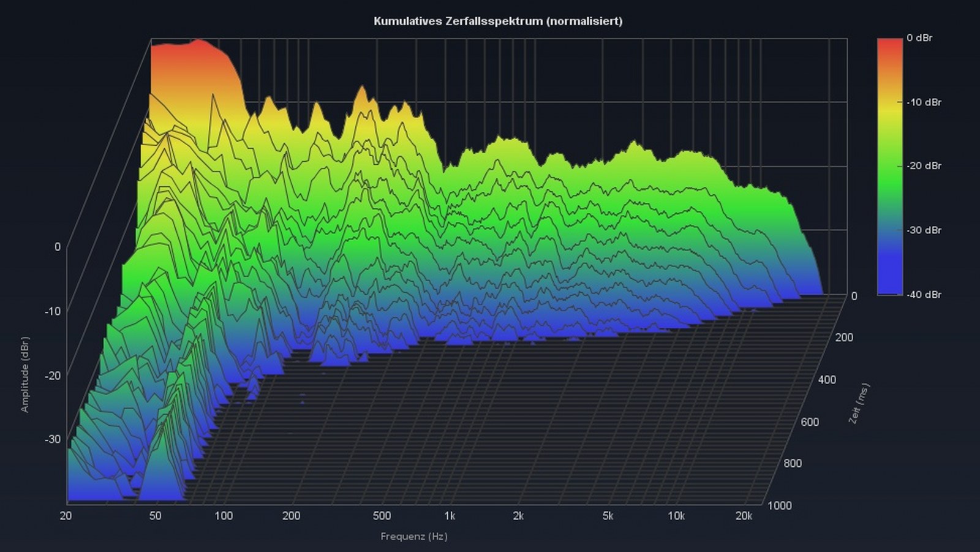Viewport: 980px width, 552px height.
Task: Click the Zeit (ms) axis title
Action: (859, 404)
